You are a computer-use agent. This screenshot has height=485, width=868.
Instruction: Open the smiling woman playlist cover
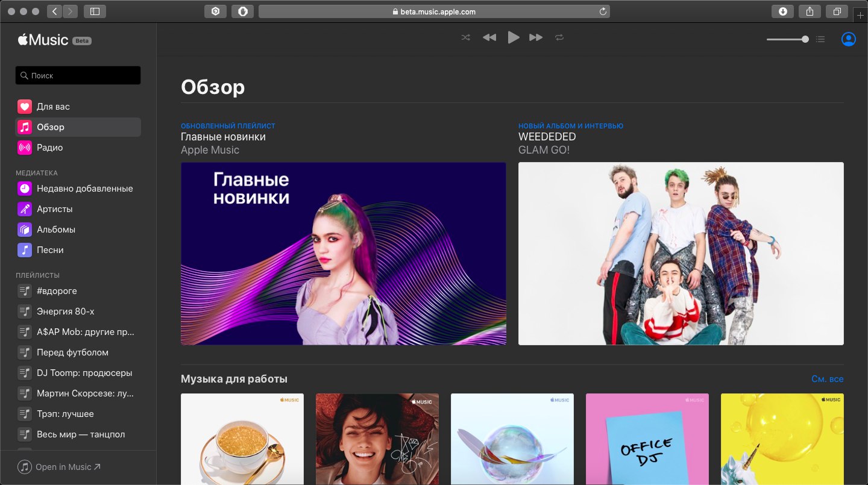377,439
